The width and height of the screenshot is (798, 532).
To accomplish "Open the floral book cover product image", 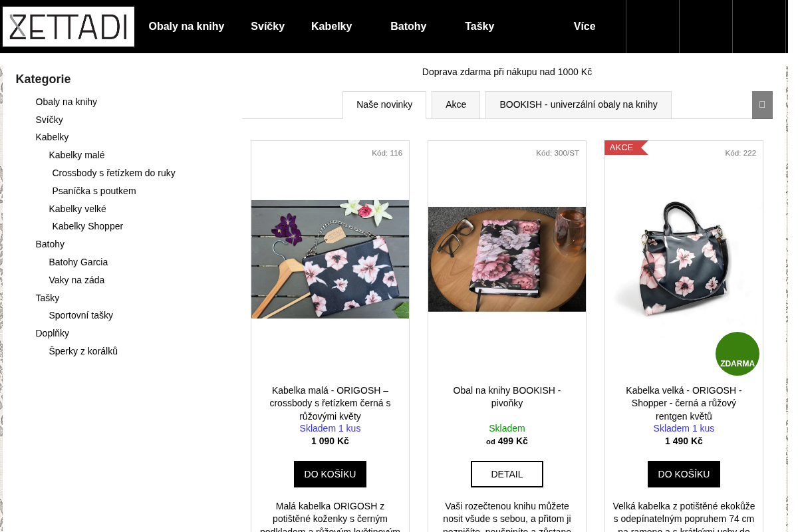I will 507,259.
